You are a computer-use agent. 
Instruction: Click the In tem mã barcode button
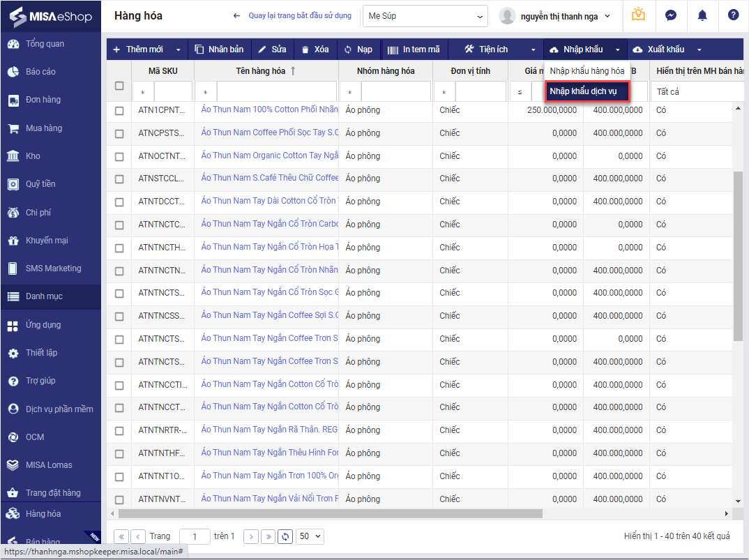[x=413, y=50]
